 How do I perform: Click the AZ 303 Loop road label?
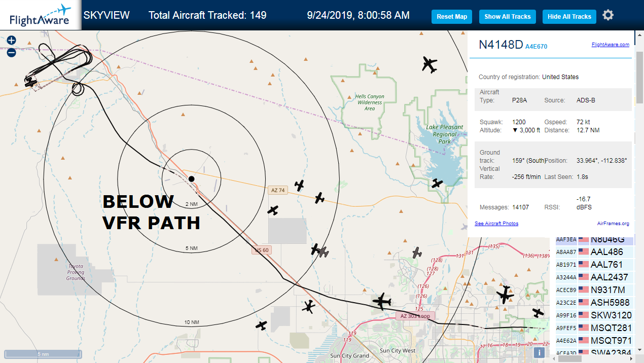click(415, 316)
